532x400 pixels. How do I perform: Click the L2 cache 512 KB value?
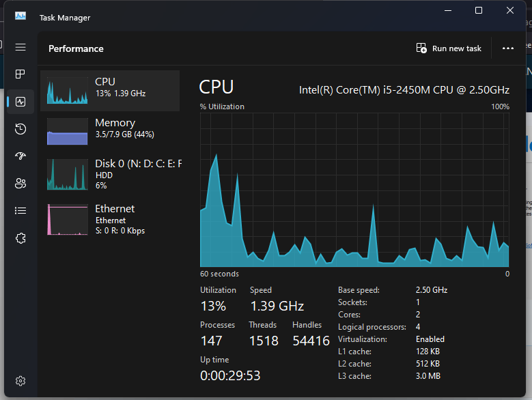[428, 364]
